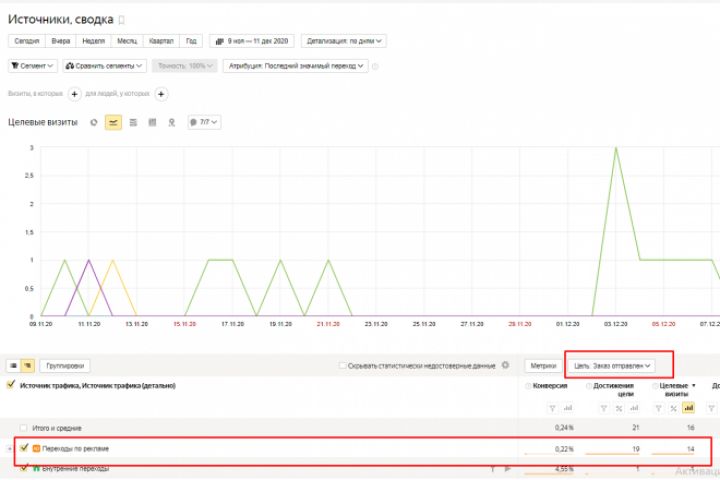Switch chart to stacked area view
Image resolution: width=720 pixels, height=480 pixels.
(x=133, y=123)
